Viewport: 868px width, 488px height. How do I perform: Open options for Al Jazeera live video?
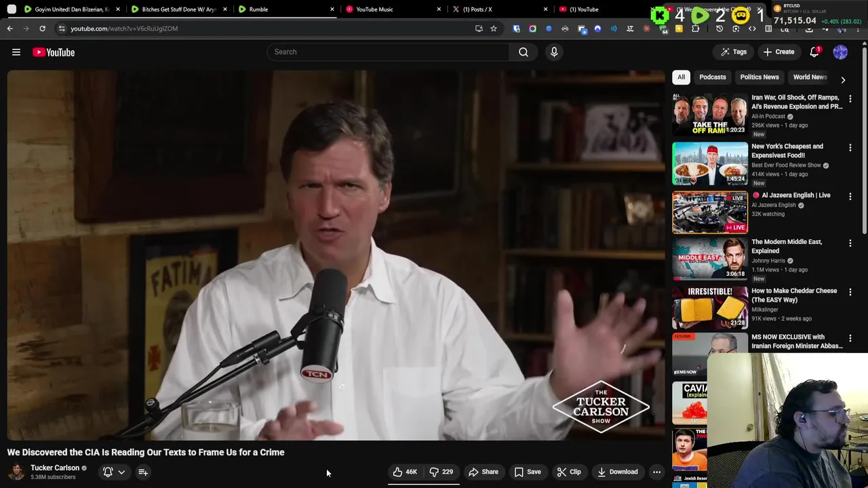pyautogui.click(x=850, y=197)
